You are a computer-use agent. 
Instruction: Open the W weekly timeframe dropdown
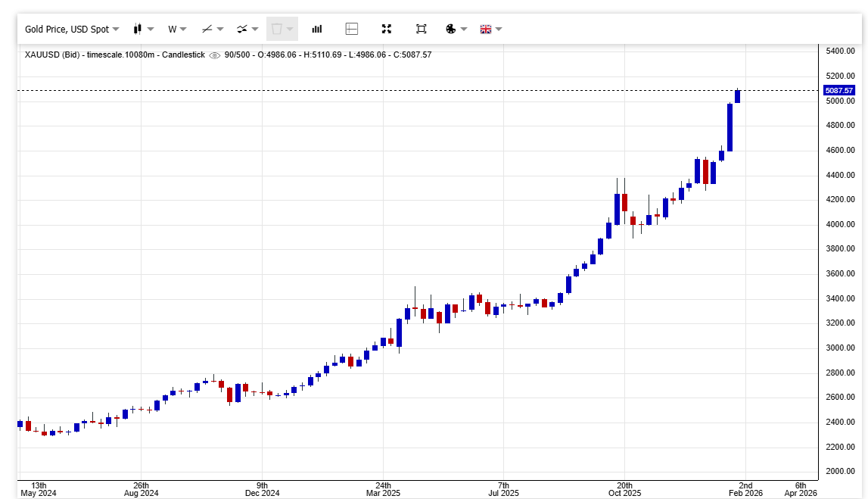click(x=177, y=30)
